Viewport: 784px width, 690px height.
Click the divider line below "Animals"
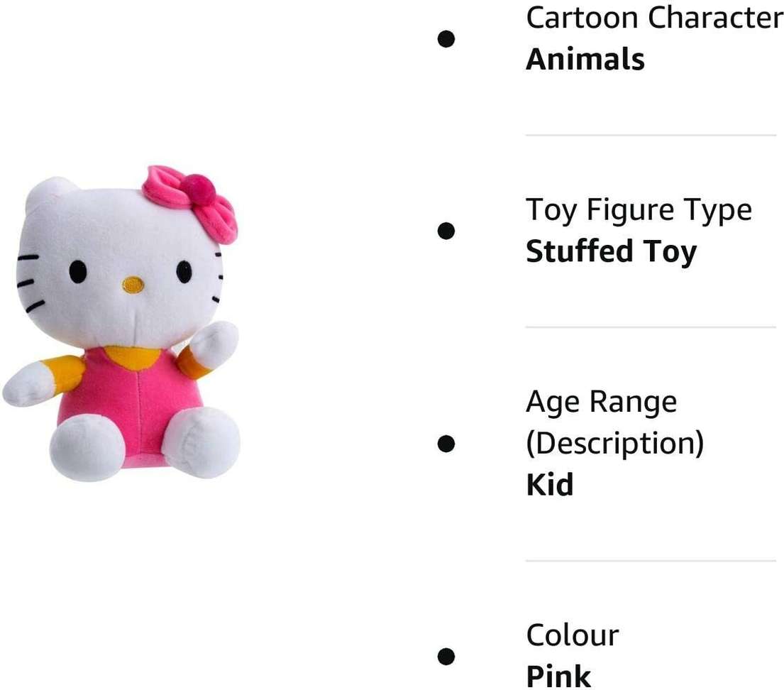[x=651, y=135]
